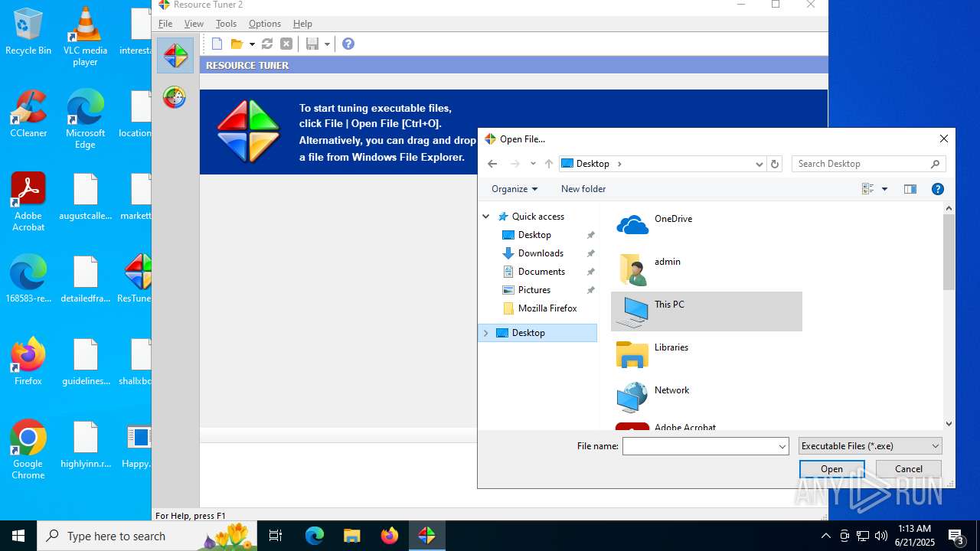Collapse the Quick access tree node
Image resolution: width=980 pixels, height=551 pixels.
485,217
